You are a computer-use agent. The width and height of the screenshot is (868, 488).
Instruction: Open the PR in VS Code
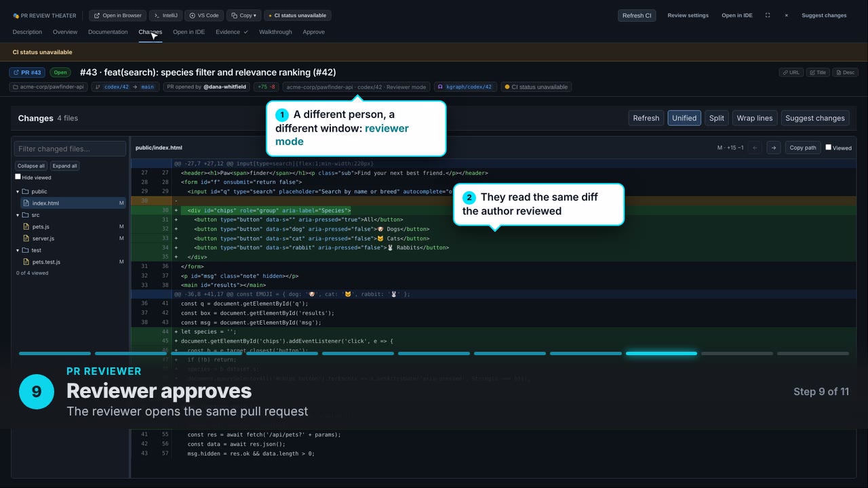point(203,16)
